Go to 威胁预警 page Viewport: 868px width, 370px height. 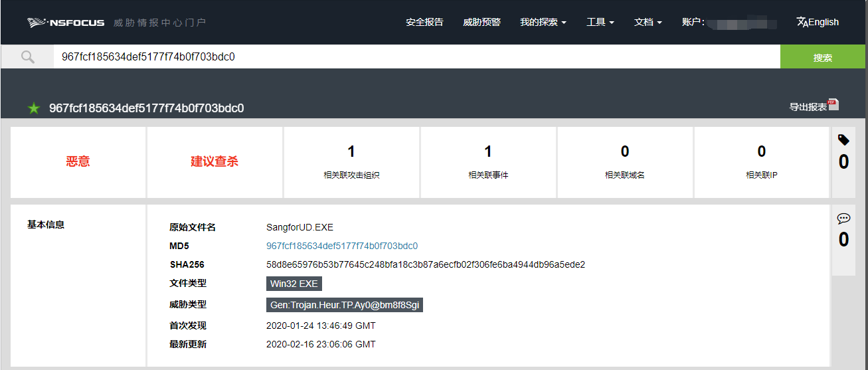tap(481, 22)
